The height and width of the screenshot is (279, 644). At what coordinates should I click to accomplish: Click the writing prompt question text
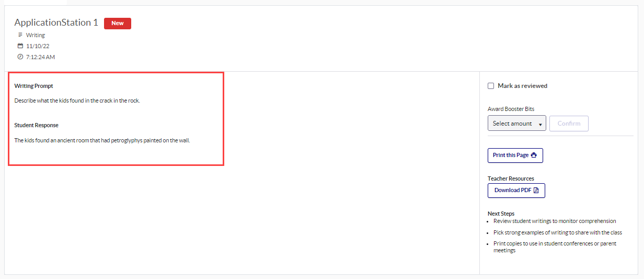point(77,101)
